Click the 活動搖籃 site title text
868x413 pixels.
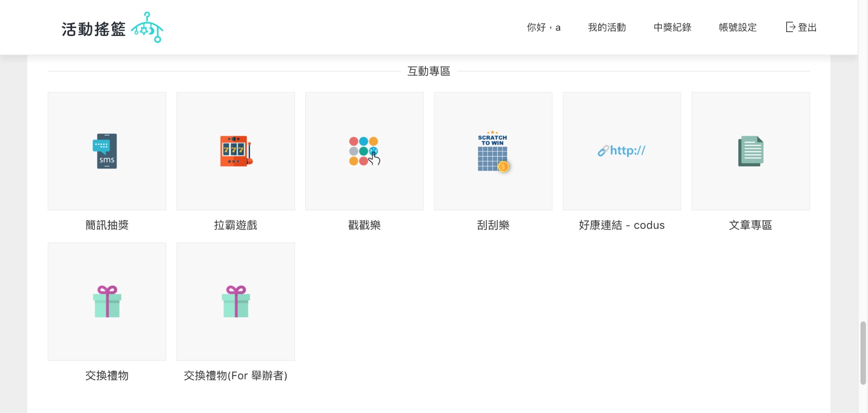(94, 29)
